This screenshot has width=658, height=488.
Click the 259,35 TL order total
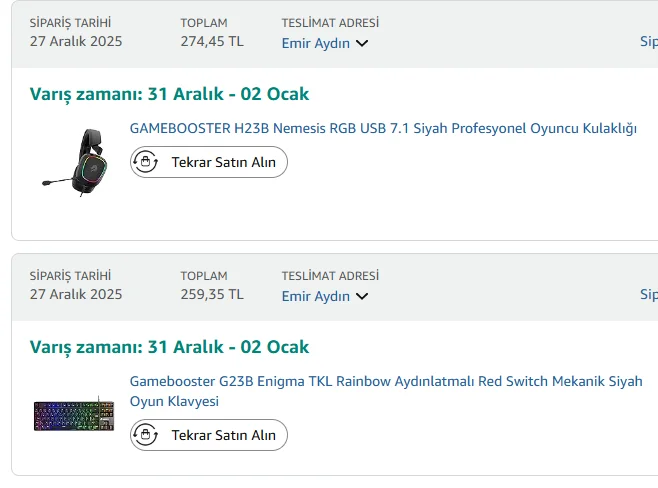click(x=212, y=294)
